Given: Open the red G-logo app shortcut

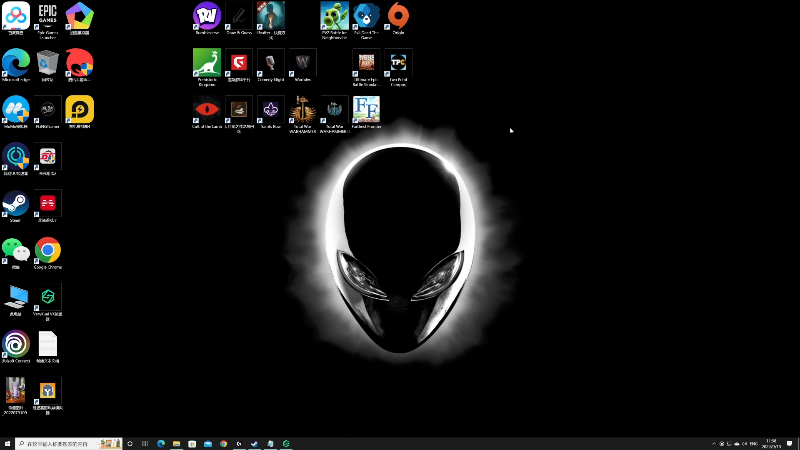Looking at the screenshot, I should pos(239,64).
